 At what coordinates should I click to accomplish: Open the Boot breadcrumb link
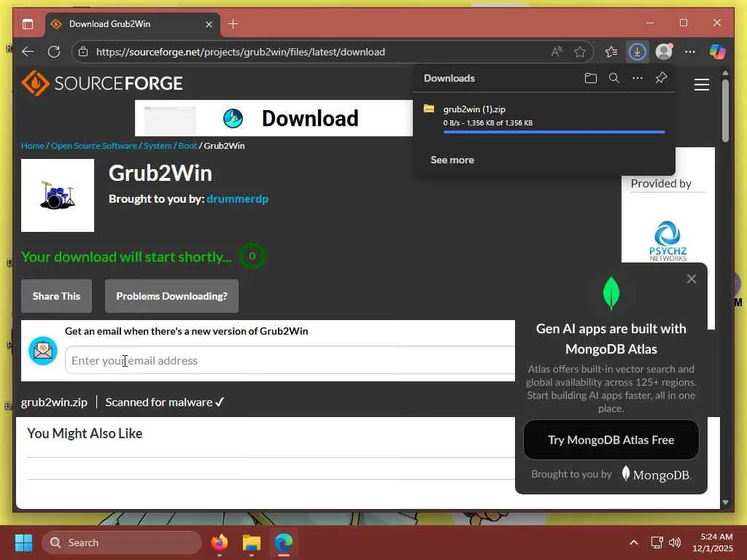pyautogui.click(x=187, y=146)
